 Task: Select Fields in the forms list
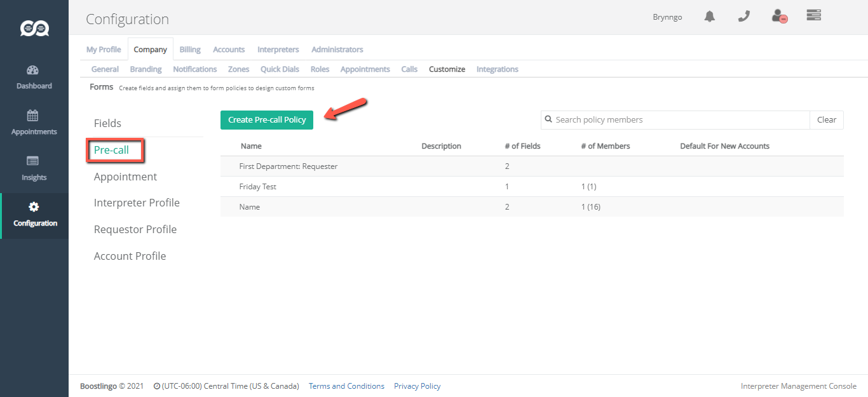[107, 123]
